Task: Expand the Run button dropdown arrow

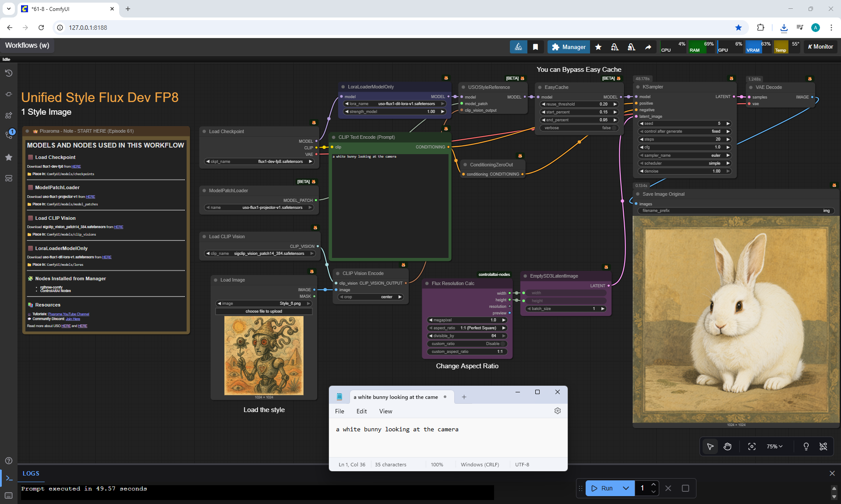Action: point(626,488)
